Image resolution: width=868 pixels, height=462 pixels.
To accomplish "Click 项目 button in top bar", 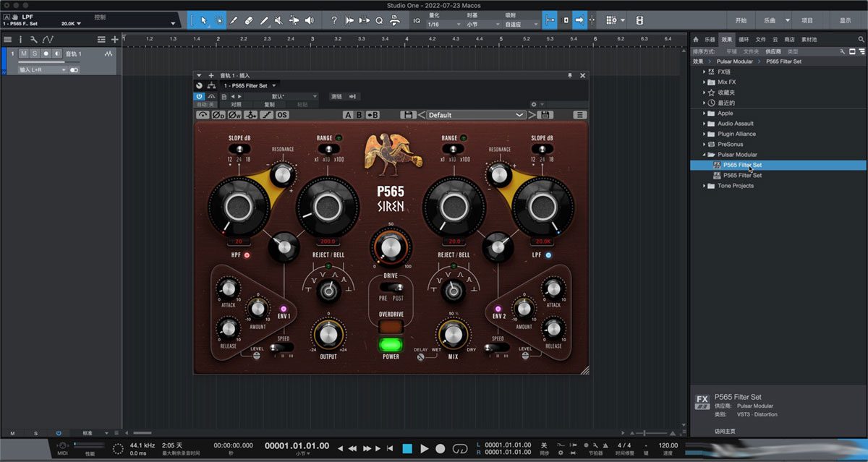I will pyautogui.click(x=807, y=21).
